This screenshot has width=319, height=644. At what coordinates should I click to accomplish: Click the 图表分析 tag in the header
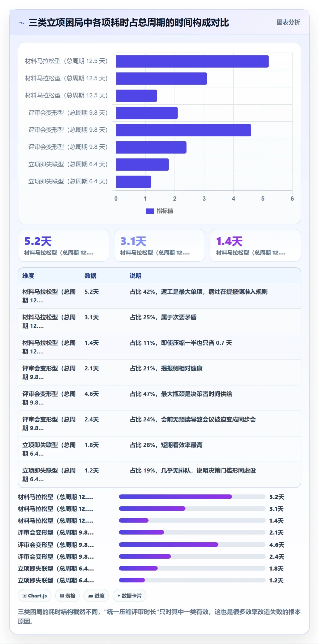click(x=288, y=22)
